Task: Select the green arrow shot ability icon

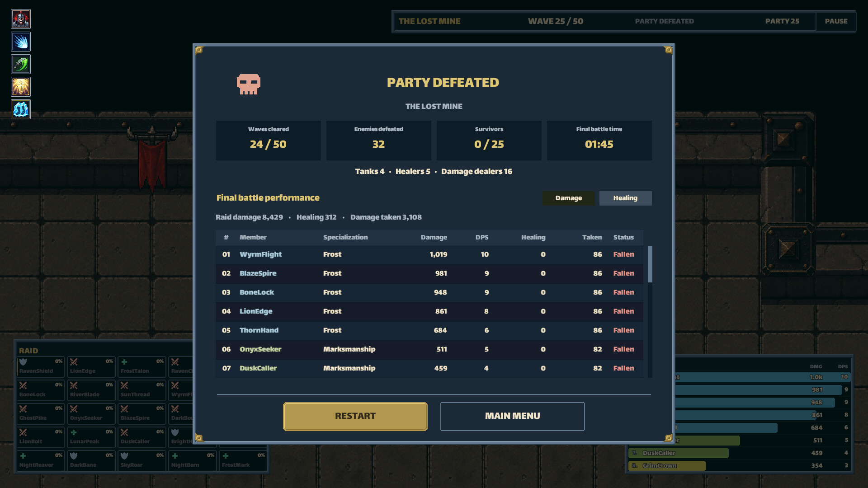Action: [x=21, y=64]
